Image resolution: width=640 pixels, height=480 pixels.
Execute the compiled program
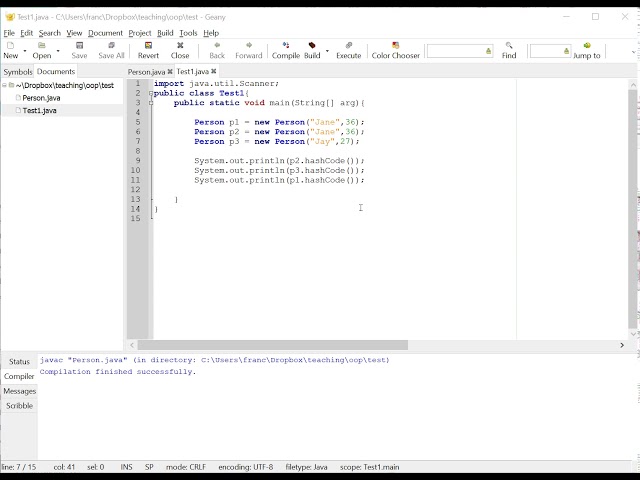[x=349, y=50]
